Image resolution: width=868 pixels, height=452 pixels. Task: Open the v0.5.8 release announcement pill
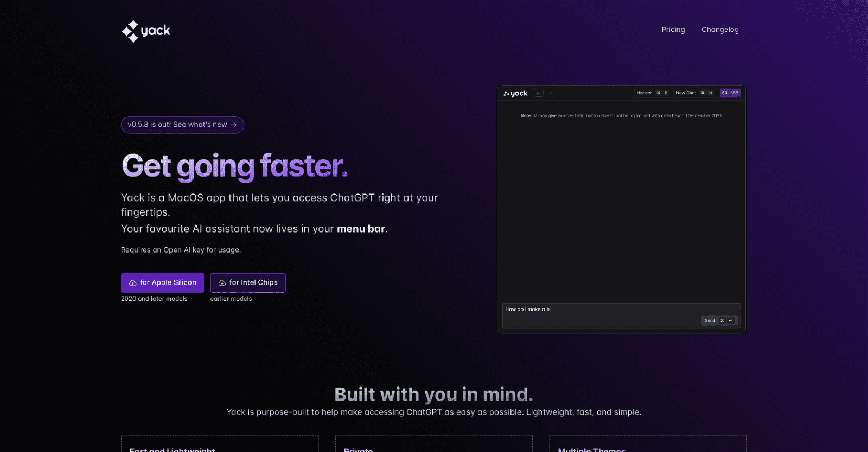tap(182, 125)
